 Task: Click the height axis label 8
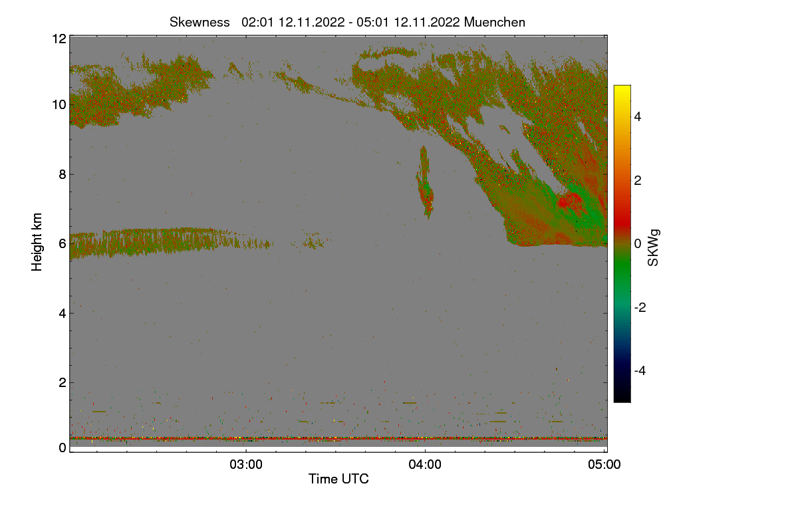click(63, 174)
